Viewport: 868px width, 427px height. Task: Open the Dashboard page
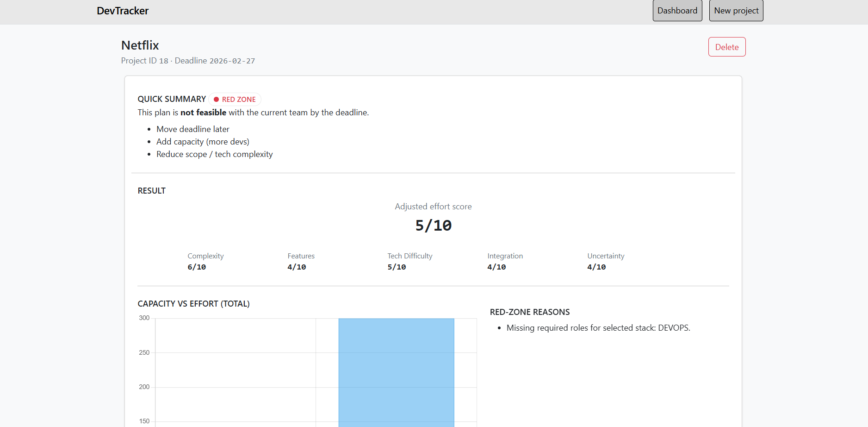coord(677,11)
